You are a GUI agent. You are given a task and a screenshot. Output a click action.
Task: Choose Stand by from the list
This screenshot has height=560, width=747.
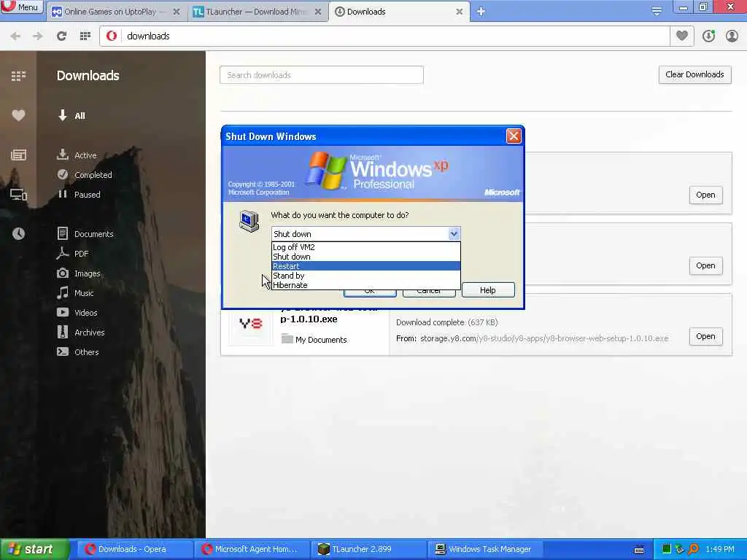(366, 276)
